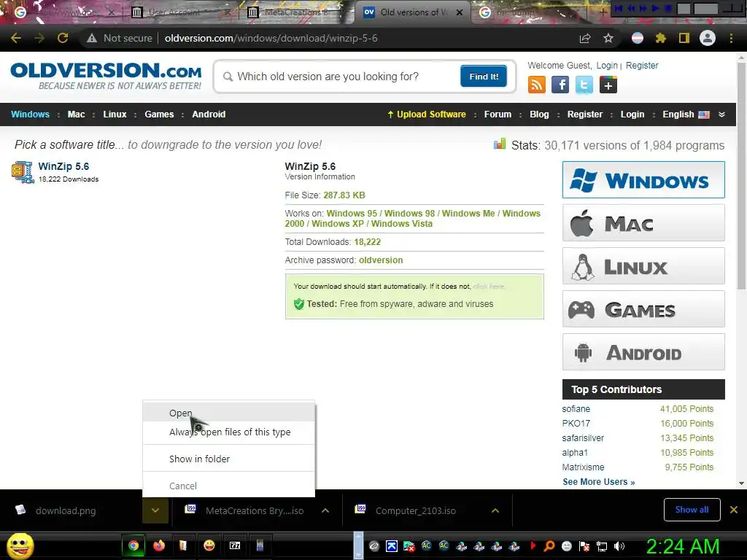This screenshot has width=747, height=560.
Task: Open the Linux penguin category banner
Action: tap(643, 266)
